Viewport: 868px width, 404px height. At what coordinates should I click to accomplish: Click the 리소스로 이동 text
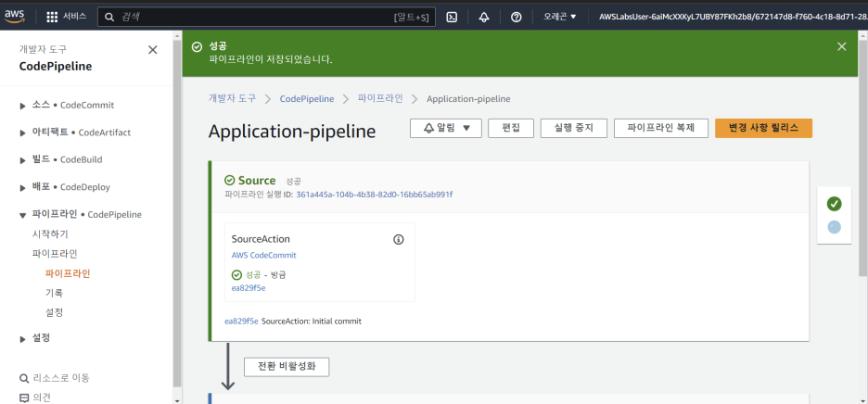[x=61, y=379]
